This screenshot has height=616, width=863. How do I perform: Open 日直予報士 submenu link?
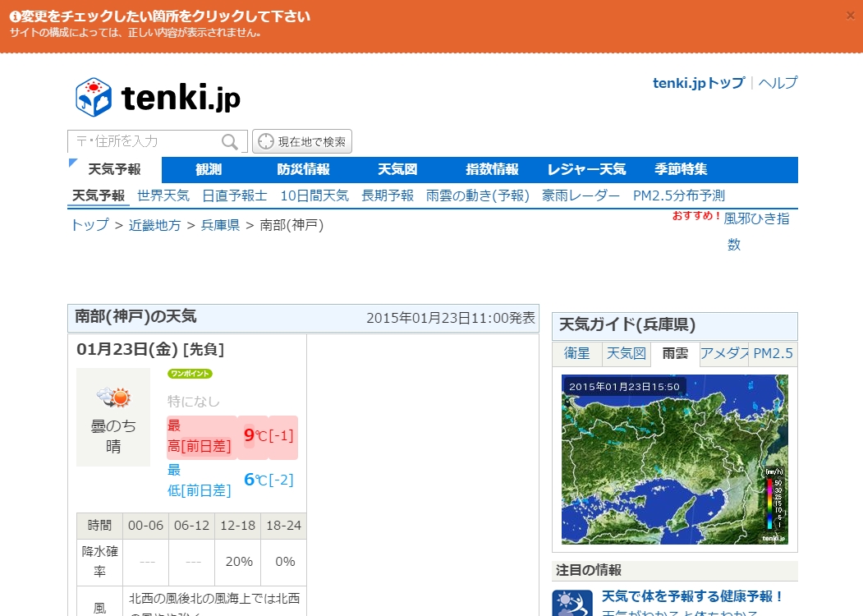(x=235, y=196)
